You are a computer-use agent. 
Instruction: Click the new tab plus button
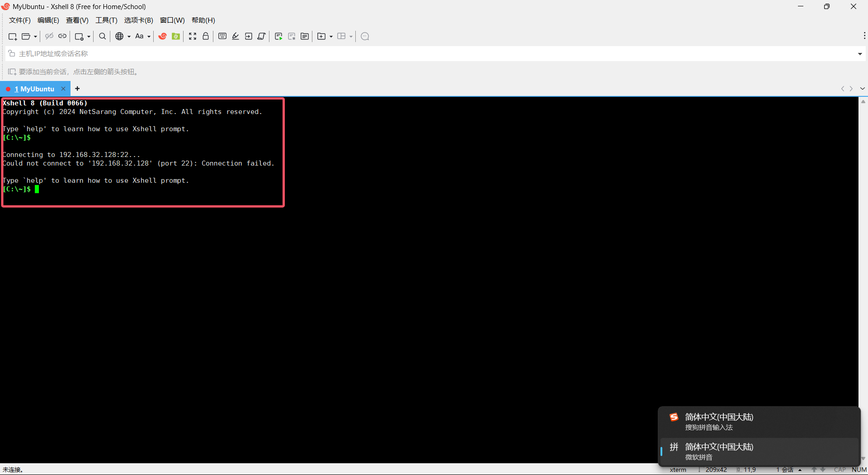tap(77, 89)
